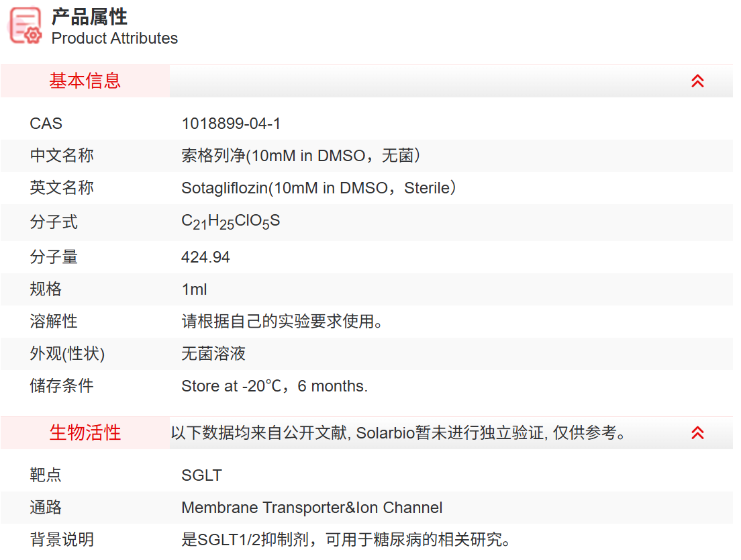Select the molecular weight 424.94 value
741x560 pixels.
205,256
